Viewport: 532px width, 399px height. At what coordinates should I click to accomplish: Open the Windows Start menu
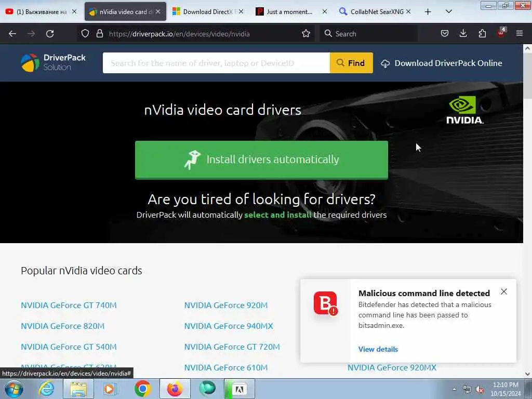click(x=14, y=389)
